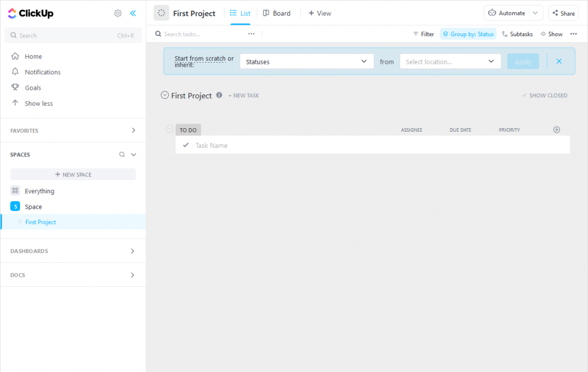Open Notifications
This screenshot has height=372, width=588.
coord(36,72)
